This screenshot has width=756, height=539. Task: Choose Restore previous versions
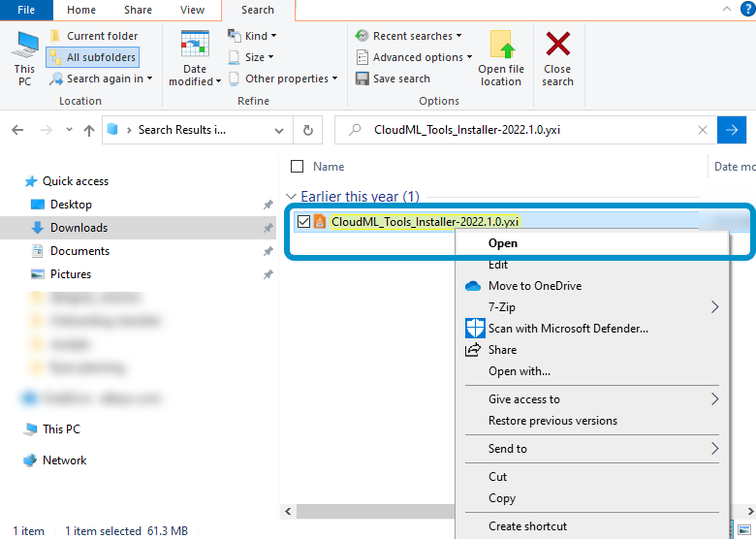(x=591, y=421)
